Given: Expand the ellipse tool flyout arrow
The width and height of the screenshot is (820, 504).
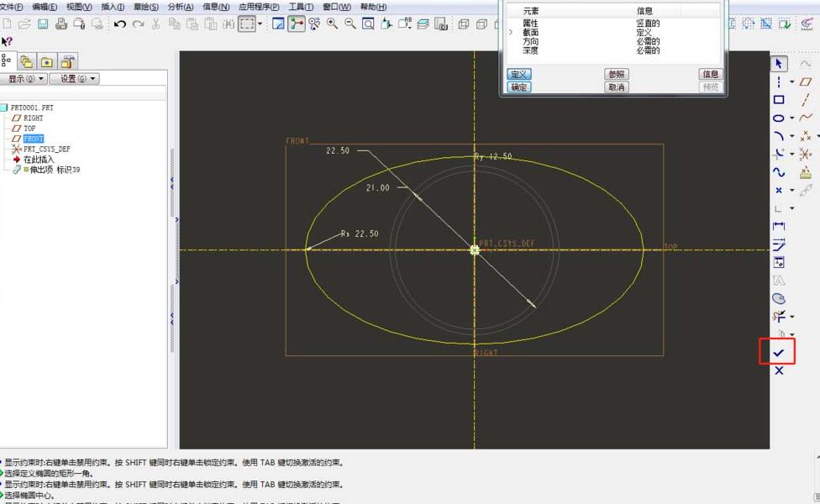Looking at the screenshot, I should (x=791, y=118).
